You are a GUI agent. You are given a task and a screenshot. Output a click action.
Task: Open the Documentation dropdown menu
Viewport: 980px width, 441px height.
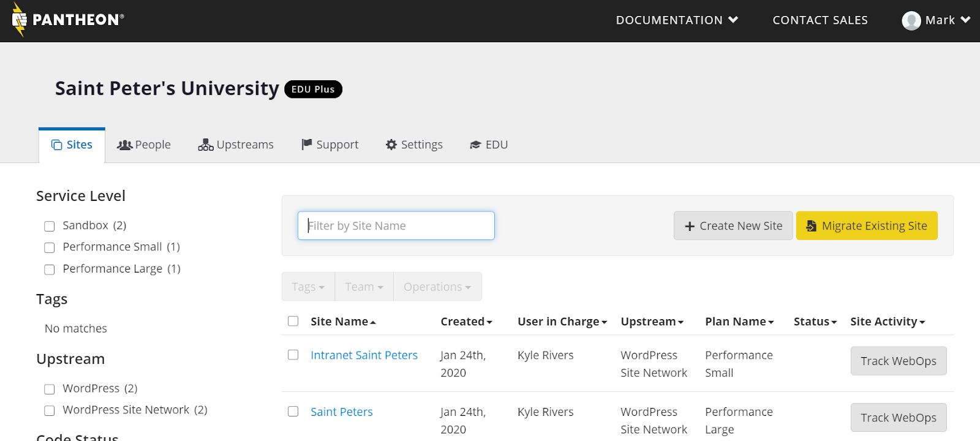pyautogui.click(x=677, y=20)
